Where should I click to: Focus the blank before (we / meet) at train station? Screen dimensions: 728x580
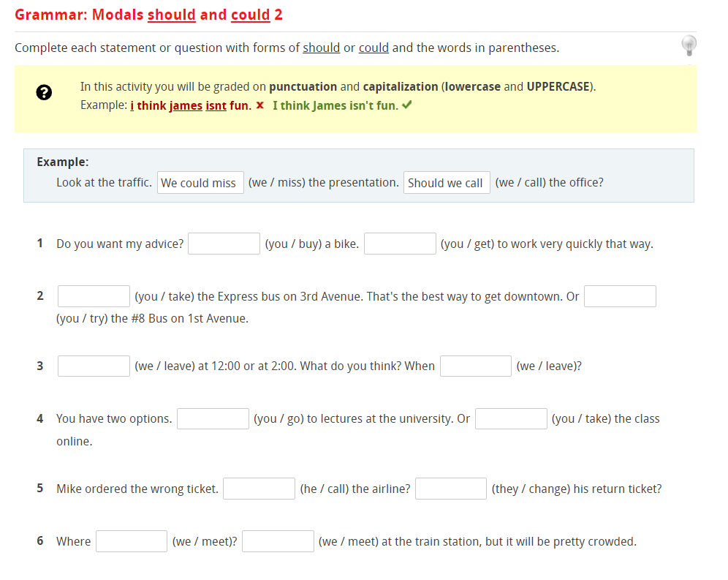pos(278,541)
